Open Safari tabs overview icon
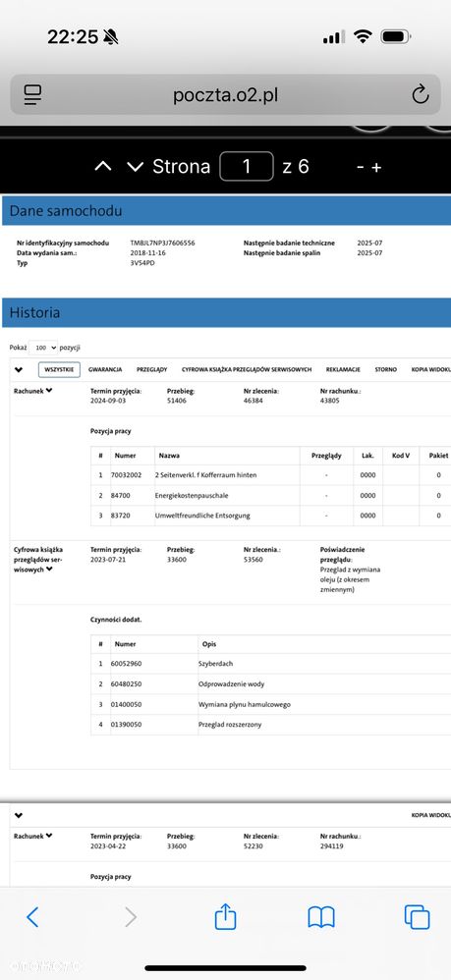This screenshot has width=451, height=980. pos(418,917)
